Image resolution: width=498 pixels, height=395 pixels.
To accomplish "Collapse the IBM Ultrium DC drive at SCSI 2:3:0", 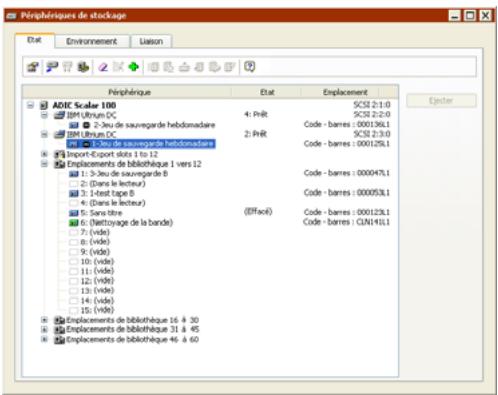I will pos(44,135).
